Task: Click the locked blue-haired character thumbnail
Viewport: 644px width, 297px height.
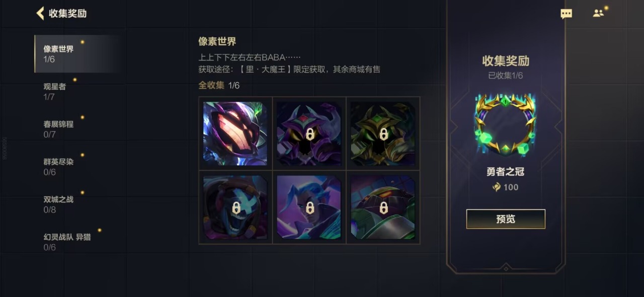Action: 309,207
